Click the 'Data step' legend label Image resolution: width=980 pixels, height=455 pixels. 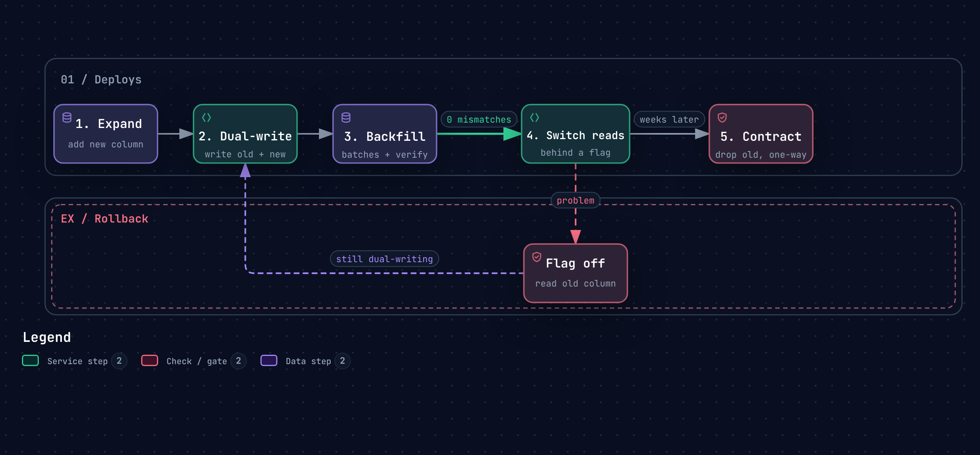coord(308,361)
